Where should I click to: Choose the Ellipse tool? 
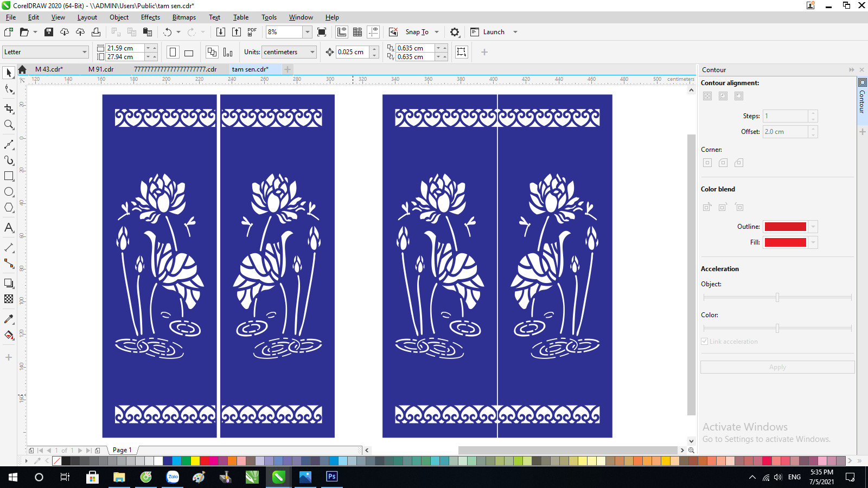point(9,192)
